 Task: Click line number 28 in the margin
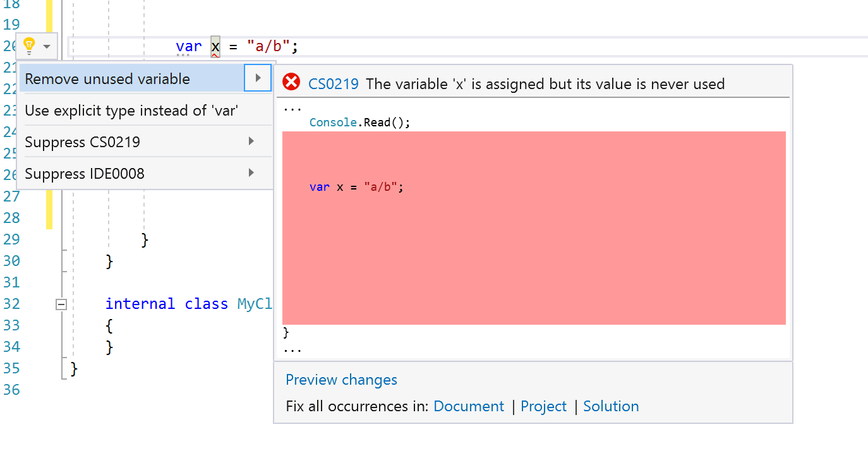point(11,217)
